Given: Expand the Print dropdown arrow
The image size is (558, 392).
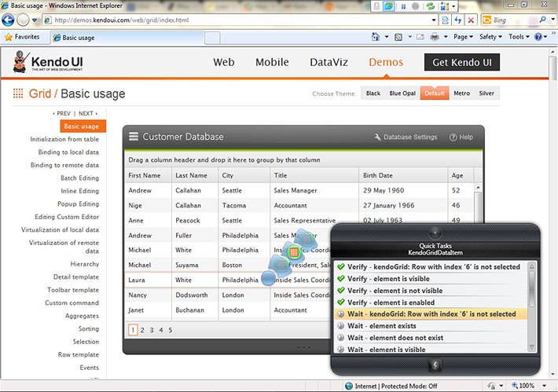Looking at the screenshot, I should coord(446,37).
